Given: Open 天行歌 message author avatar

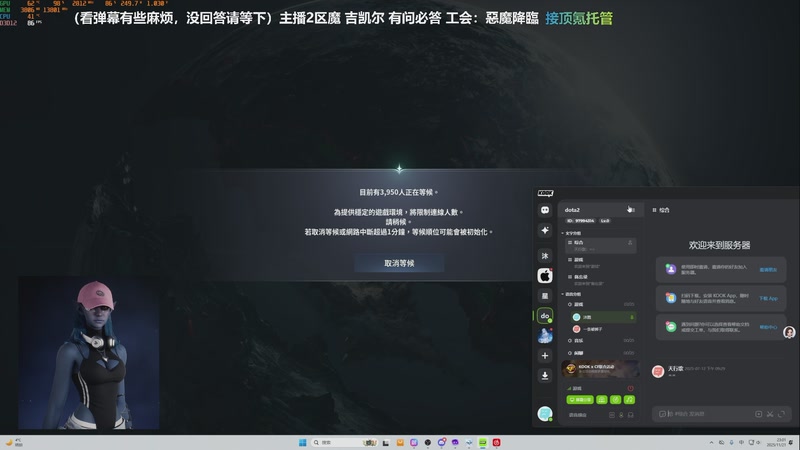Looking at the screenshot, I should click(658, 371).
